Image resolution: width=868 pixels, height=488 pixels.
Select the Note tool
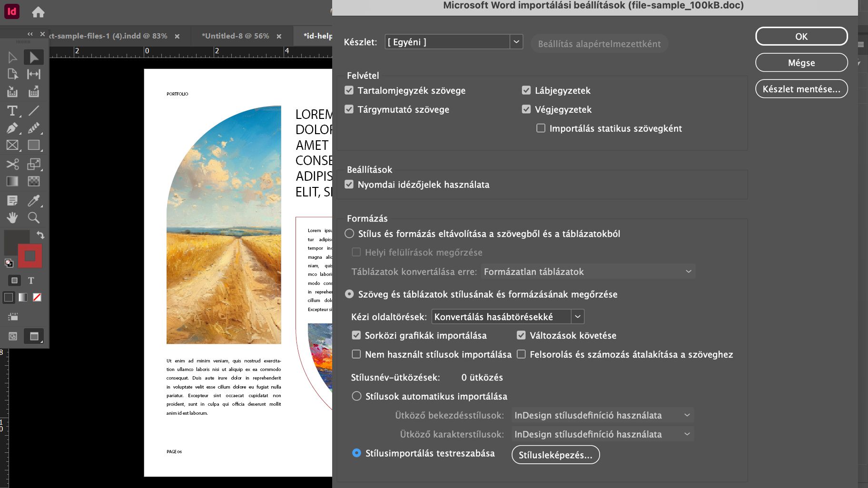(12, 200)
